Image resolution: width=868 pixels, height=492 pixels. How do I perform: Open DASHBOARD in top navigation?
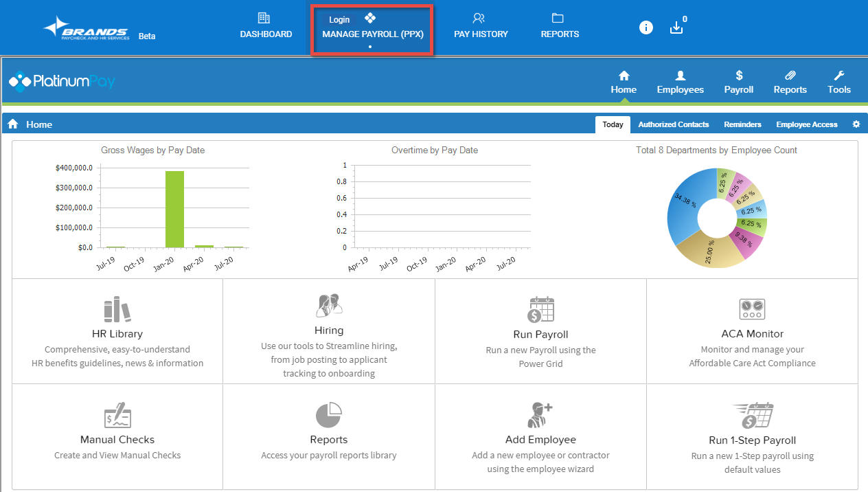(266, 34)
